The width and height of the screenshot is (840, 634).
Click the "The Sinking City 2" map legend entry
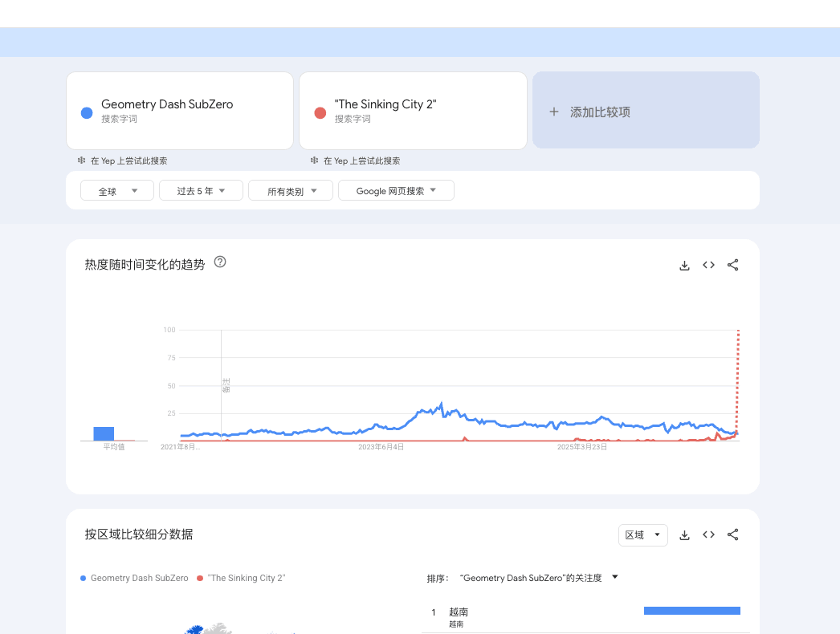click(x=241, y=578)
